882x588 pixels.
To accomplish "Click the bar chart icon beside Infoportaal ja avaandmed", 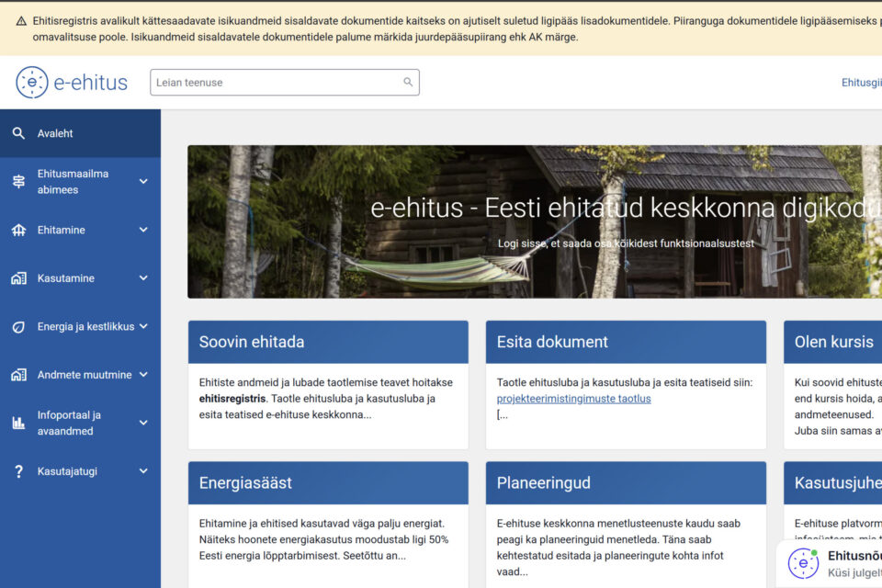I will pos(18,424).
